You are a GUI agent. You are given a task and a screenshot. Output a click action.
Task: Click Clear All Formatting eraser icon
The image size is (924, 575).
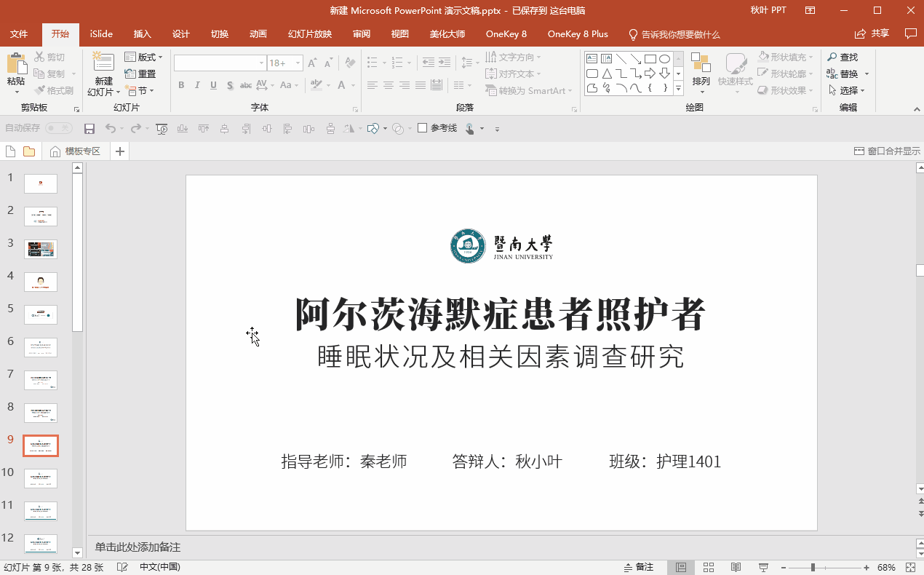[x=350, y=63]
